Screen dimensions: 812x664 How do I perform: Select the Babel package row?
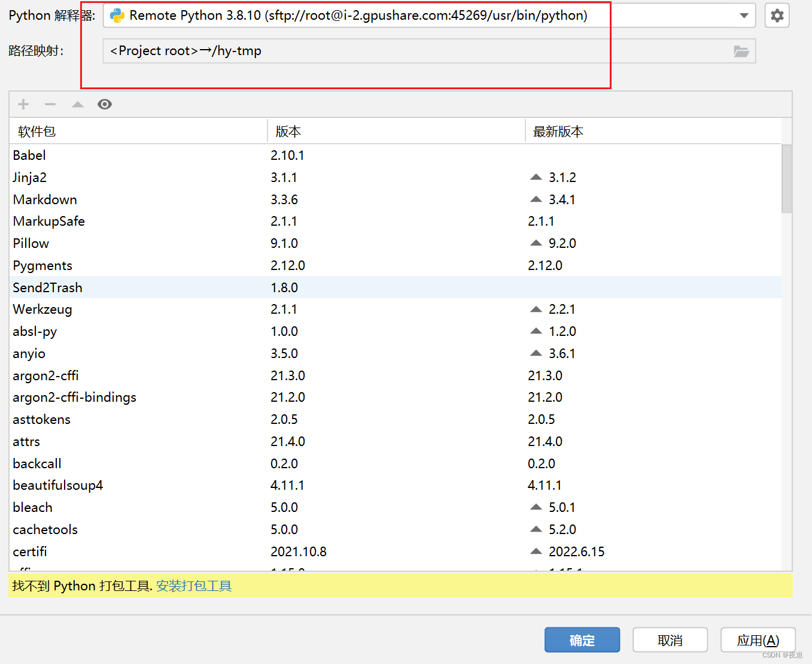click(x=396, y=156)
